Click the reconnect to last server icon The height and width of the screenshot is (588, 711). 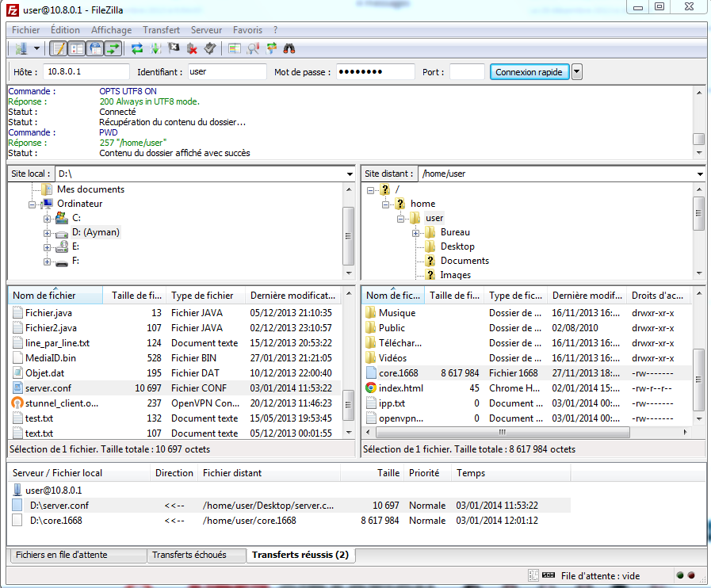209,49
